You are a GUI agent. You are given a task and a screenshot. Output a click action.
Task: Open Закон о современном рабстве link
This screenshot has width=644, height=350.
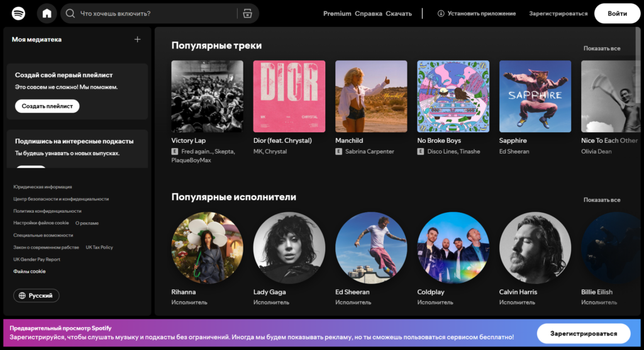click(46, 247)
